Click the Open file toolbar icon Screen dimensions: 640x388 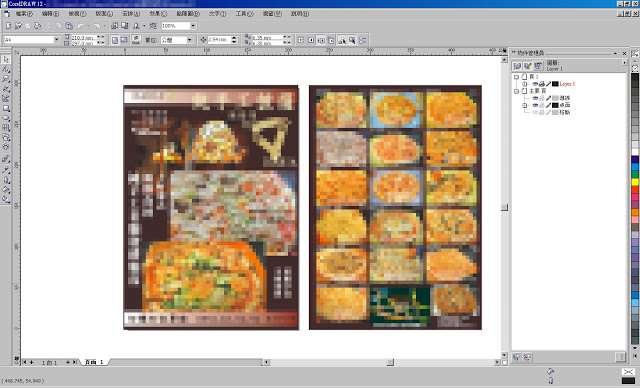tap(18, 26)
